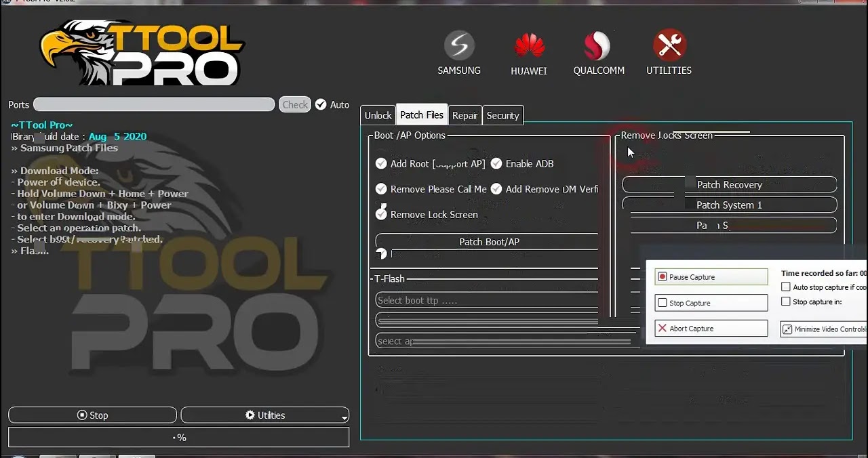This screenshot has width=868, height=458.
Task: Click the Patch Boot/AP button
Action: coord(488,242)
